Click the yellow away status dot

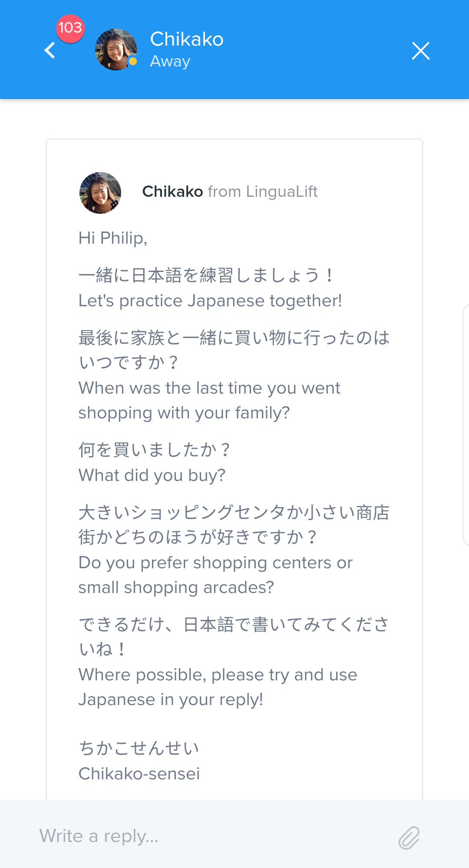click(133, 62)
